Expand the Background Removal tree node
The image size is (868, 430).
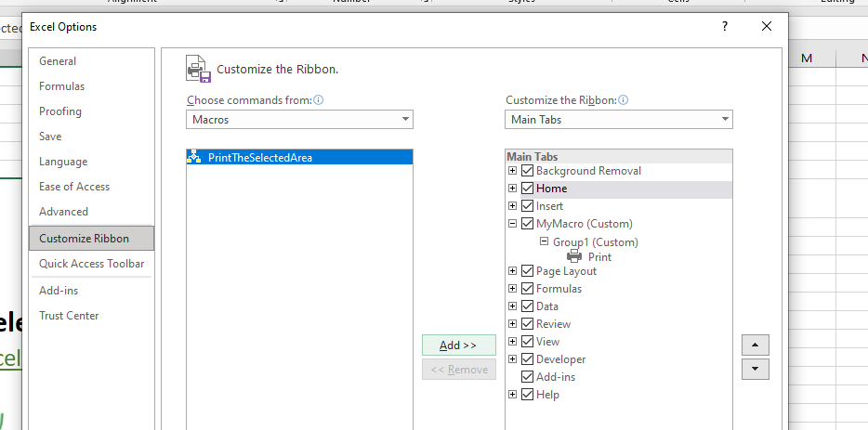click(513, 171)
